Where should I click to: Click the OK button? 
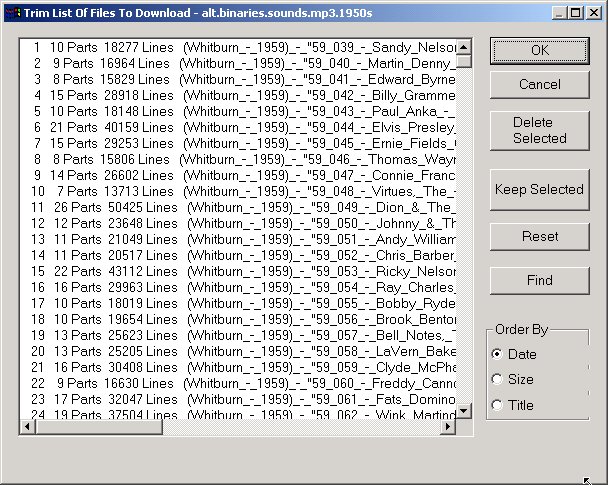(x=539, y=50)
